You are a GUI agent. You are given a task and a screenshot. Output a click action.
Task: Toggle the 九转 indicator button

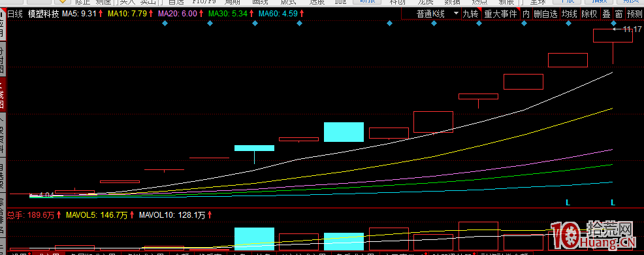471,14
